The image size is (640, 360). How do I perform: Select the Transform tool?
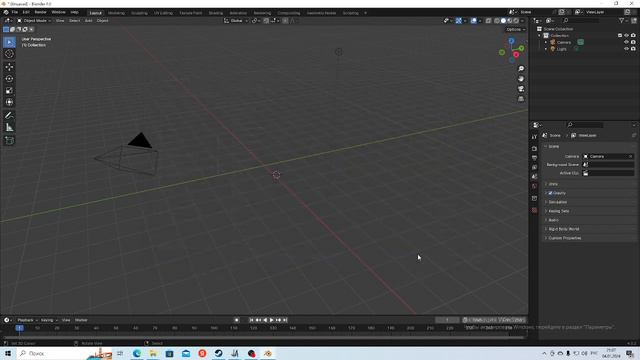[x=9, y=102]
